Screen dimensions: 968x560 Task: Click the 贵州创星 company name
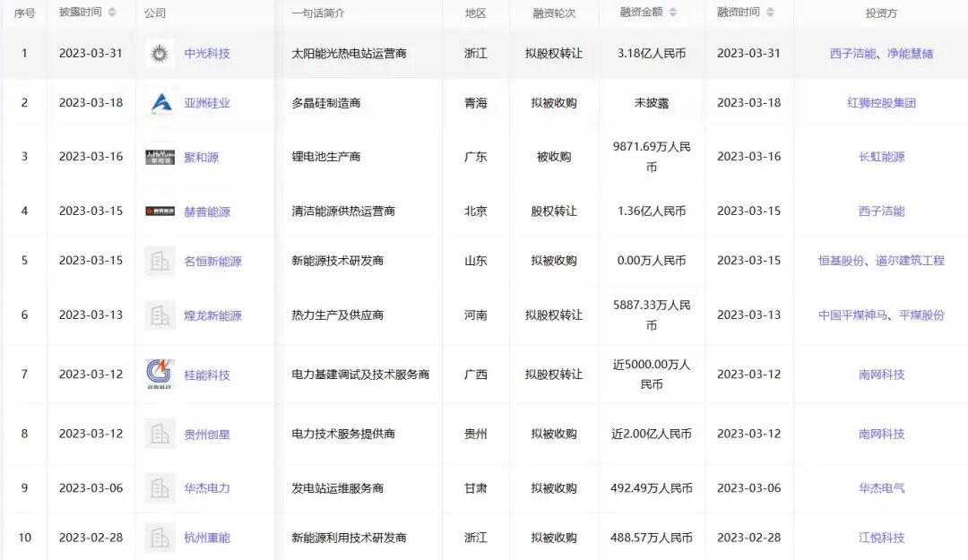[206, 434]
